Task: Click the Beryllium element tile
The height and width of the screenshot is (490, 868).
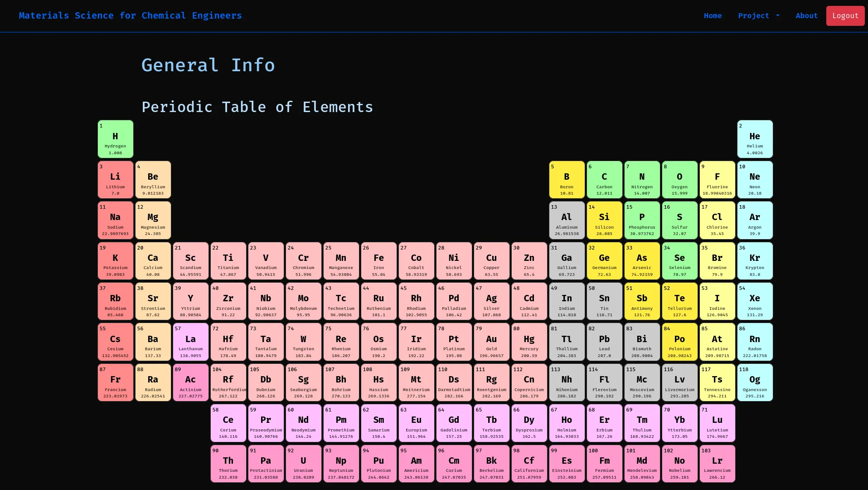Action: tap(153, 180)
